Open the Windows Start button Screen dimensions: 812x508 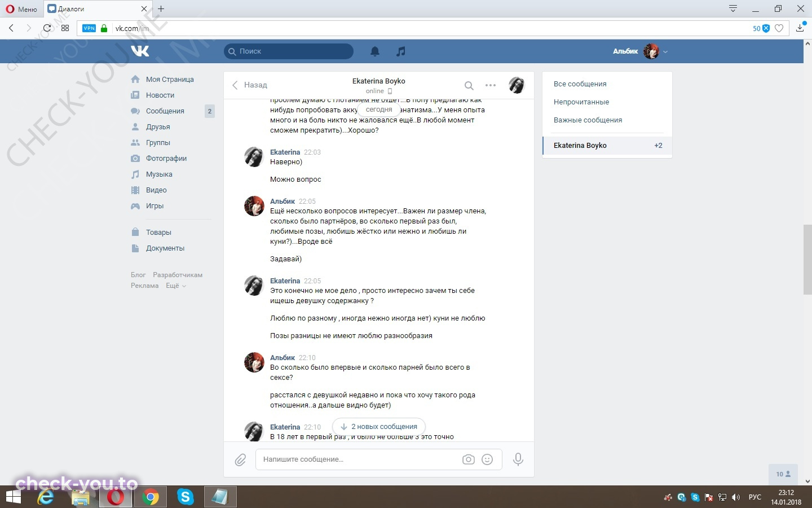tap(12, 497)
